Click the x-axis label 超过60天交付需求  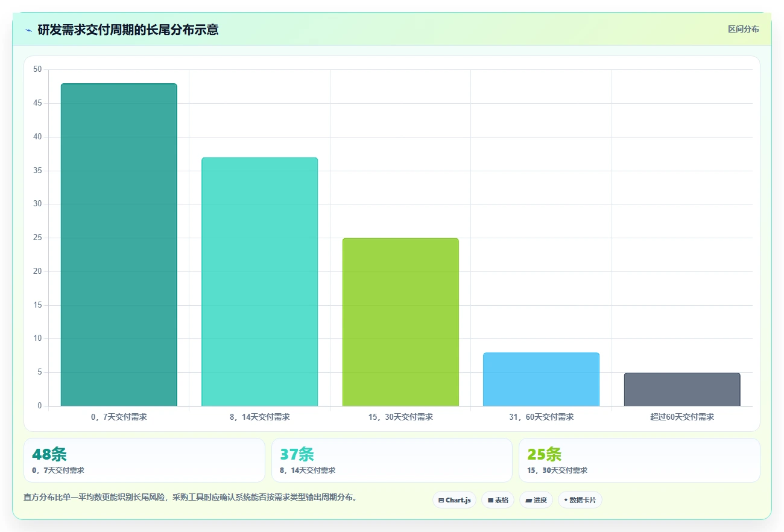click(682, 417)
